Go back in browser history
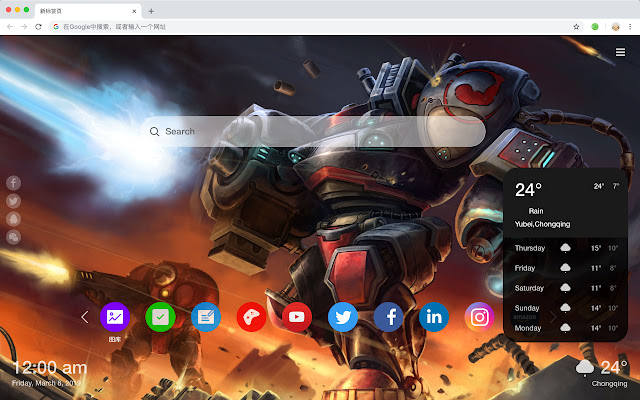Image resolution: width=640 pixels, height=400 pixels. pyautogui.click(x=10, y=27)
